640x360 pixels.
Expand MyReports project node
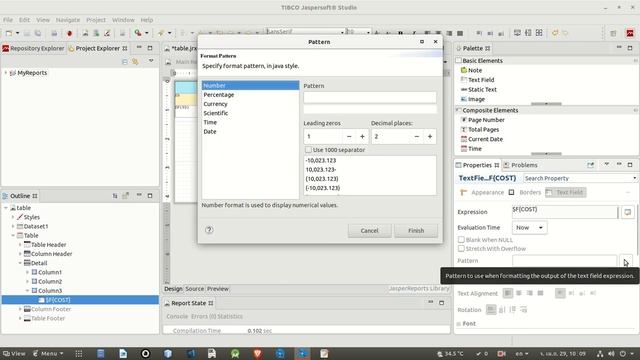coord(6,73)
